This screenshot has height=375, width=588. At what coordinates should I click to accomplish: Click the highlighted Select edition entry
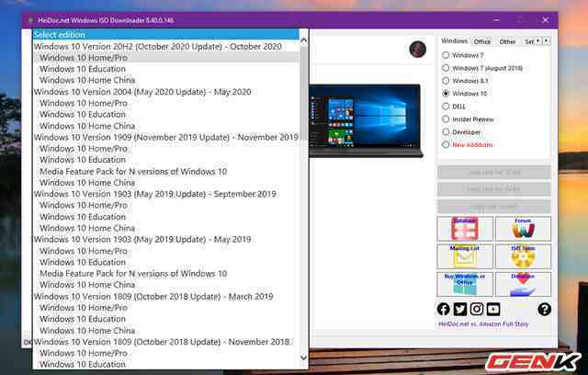click(x=166, y=35)
